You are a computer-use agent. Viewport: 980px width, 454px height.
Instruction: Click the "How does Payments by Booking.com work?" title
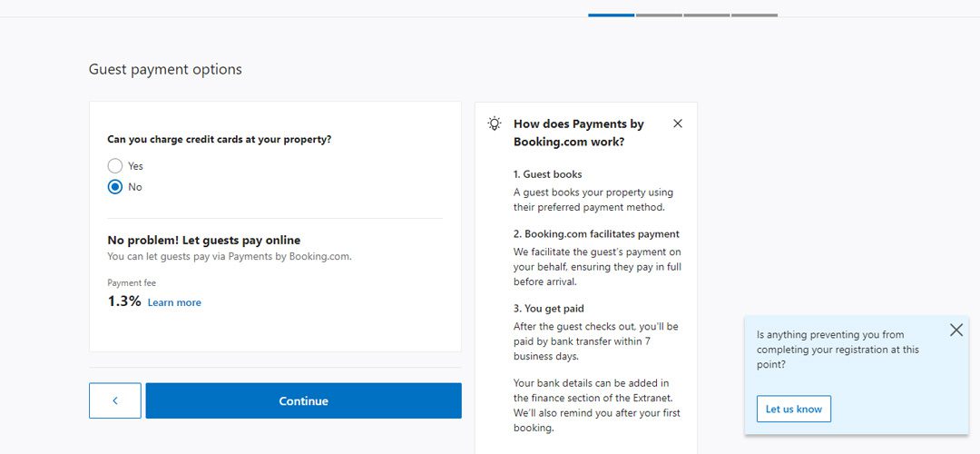(579, 133)
